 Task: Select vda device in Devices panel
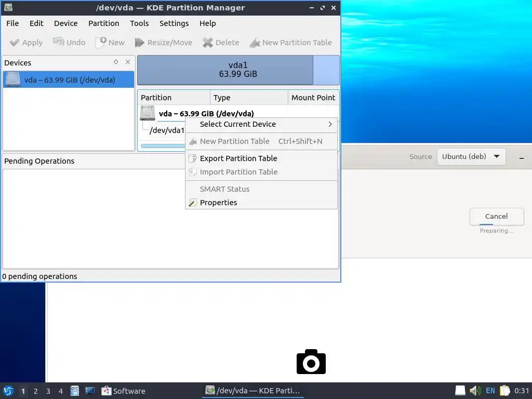coord(69,79)
